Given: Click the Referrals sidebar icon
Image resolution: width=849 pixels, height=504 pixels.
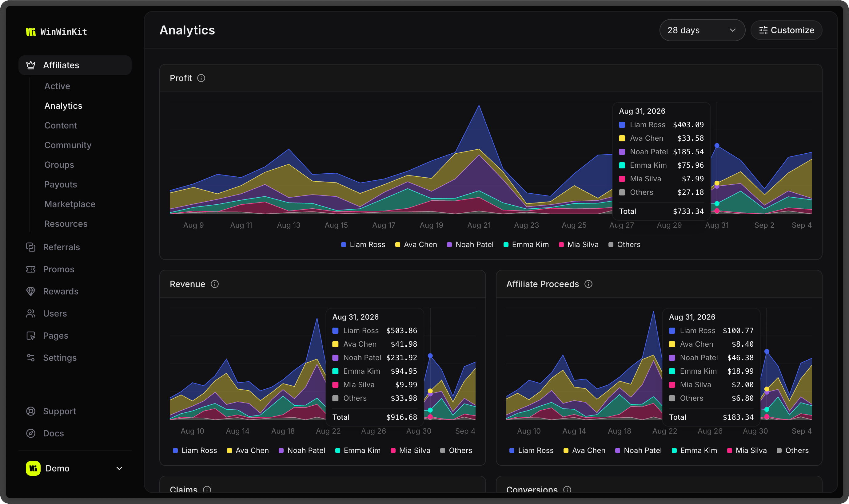Looking at the screenshot, I should pyautogui.click(x=31, y=247).
